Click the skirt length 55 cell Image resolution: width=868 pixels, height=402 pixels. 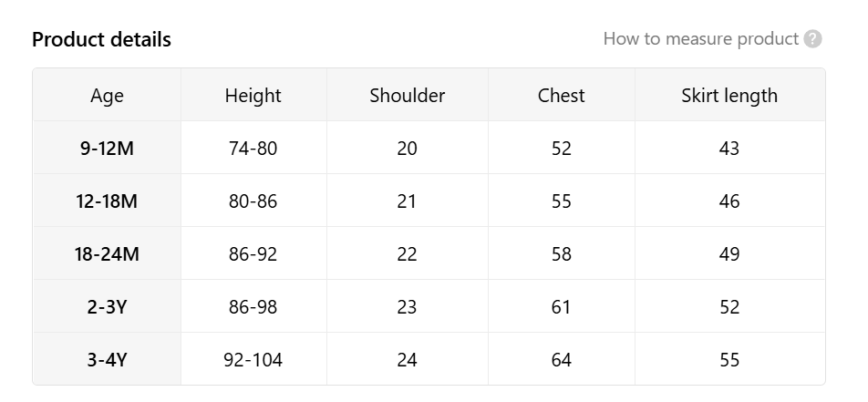click(729, 359)
